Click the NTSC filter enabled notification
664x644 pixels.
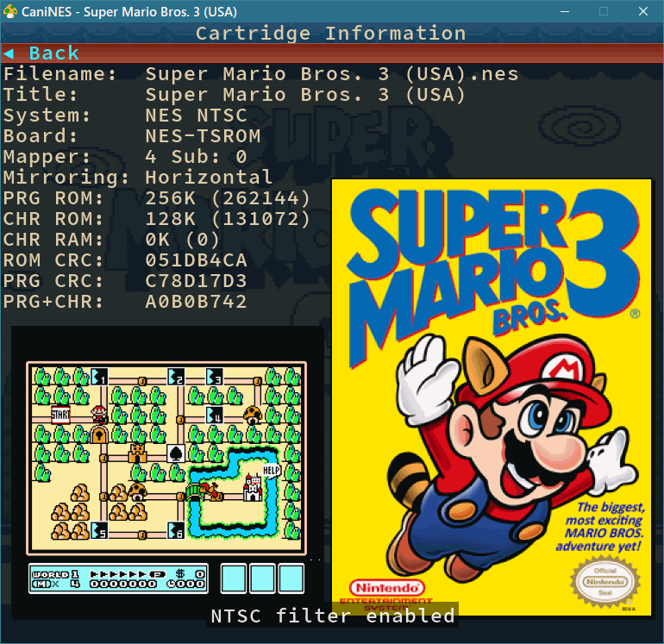[332, 616]
